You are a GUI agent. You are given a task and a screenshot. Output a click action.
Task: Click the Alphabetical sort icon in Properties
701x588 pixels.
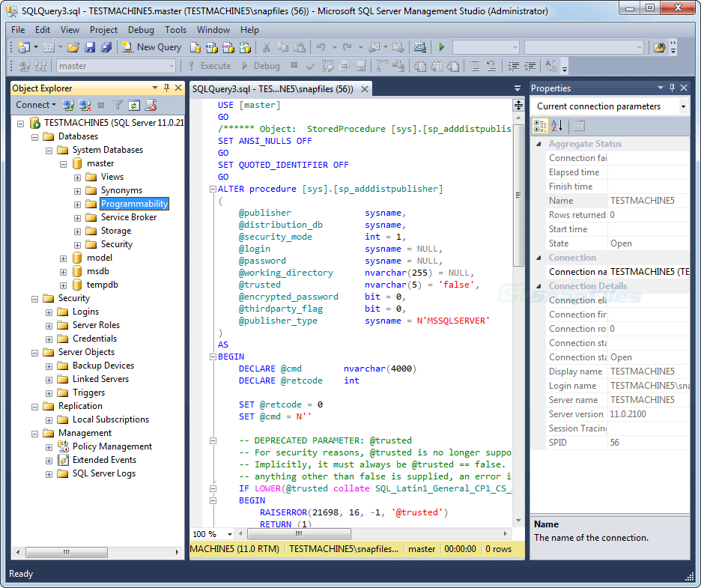[557, 125]
